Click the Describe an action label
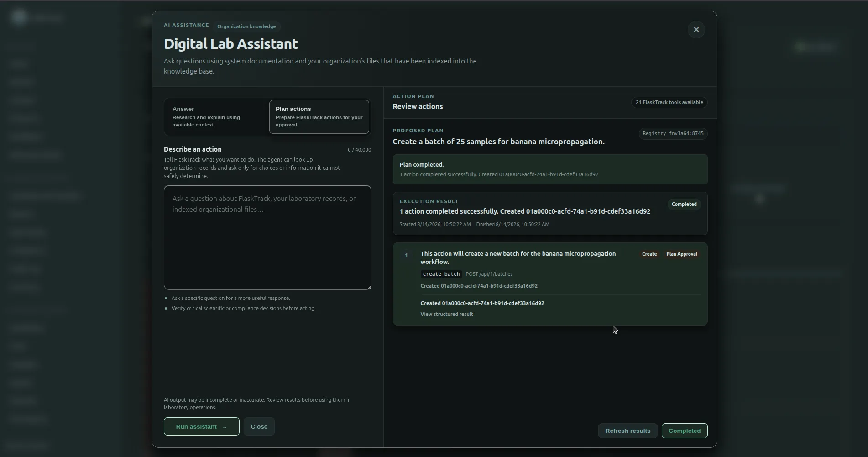The height and width of the screenshot is (457, 868). [193, 149]
